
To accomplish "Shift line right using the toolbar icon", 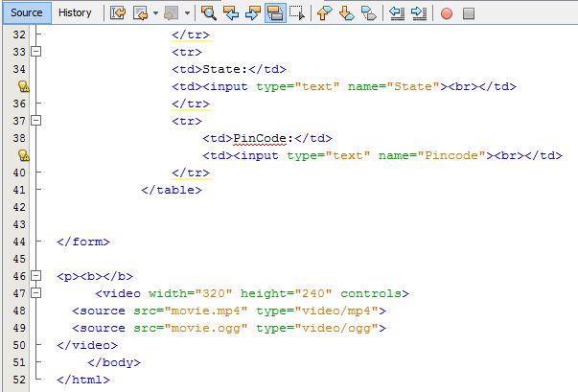I will (x=419, y=13).
